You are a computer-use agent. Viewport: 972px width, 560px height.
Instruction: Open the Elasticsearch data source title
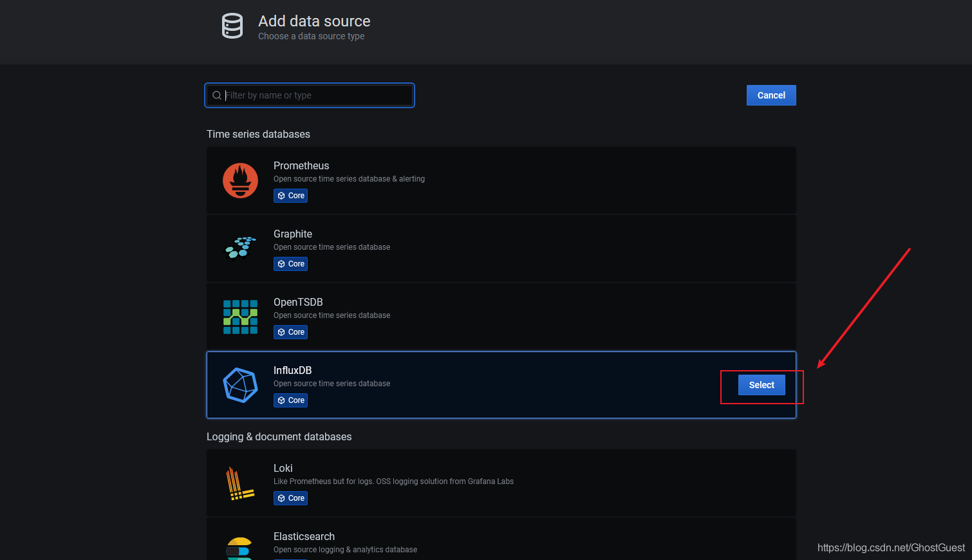(x=304, y=536)
